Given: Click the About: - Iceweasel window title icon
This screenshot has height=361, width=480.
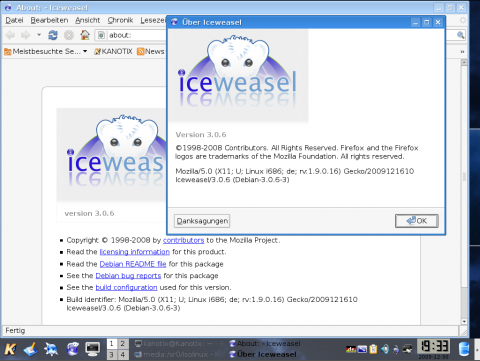Looking at the screenshot, I should (8, 7).
